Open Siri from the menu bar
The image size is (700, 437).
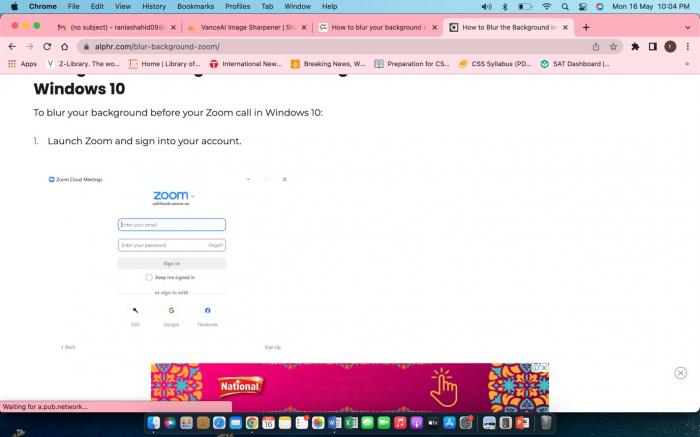600,6
